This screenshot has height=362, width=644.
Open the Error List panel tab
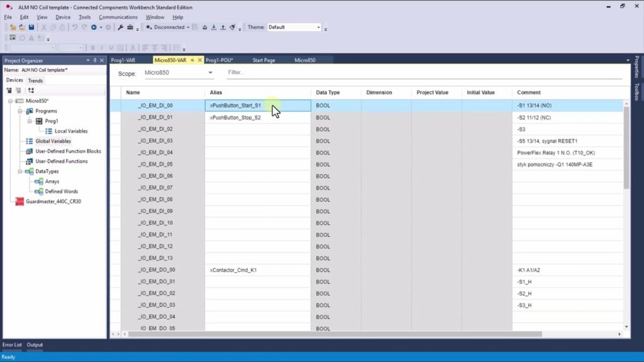12,345
